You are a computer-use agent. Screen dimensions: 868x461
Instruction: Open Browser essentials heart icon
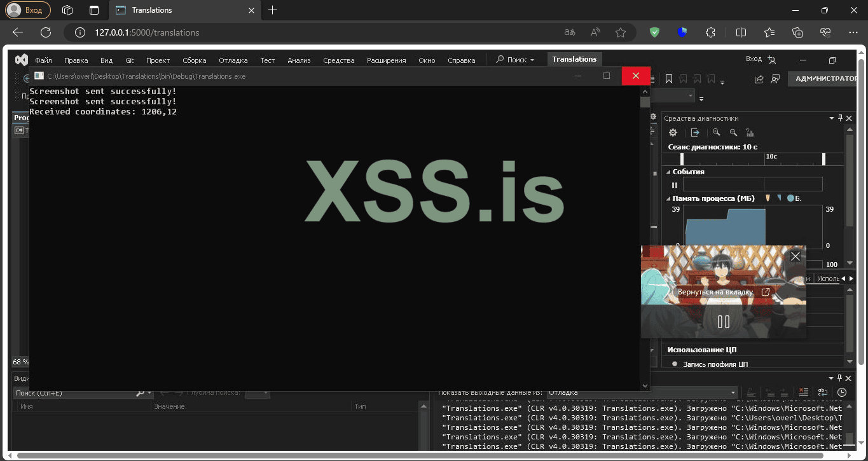coord(825,32)
